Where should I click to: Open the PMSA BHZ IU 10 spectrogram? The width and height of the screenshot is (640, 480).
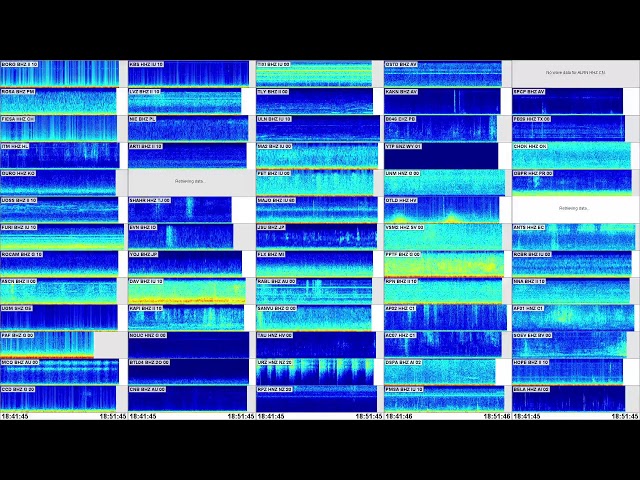click(x=444, y=399)
